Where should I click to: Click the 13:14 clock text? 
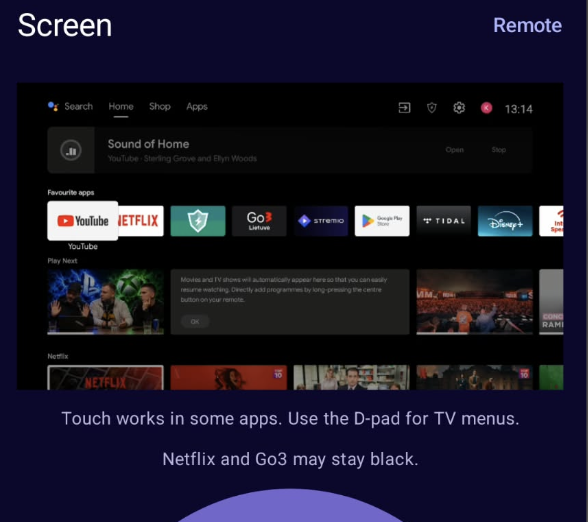[518, 109]
